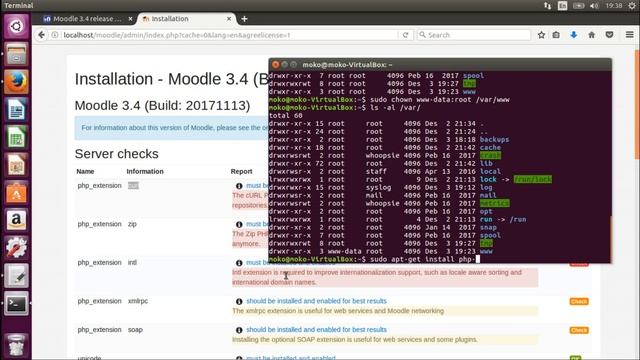Image resolution: width=640 pixels, height=360 pixels.
Task: Open a new Firefox tab
Action: 244,19
